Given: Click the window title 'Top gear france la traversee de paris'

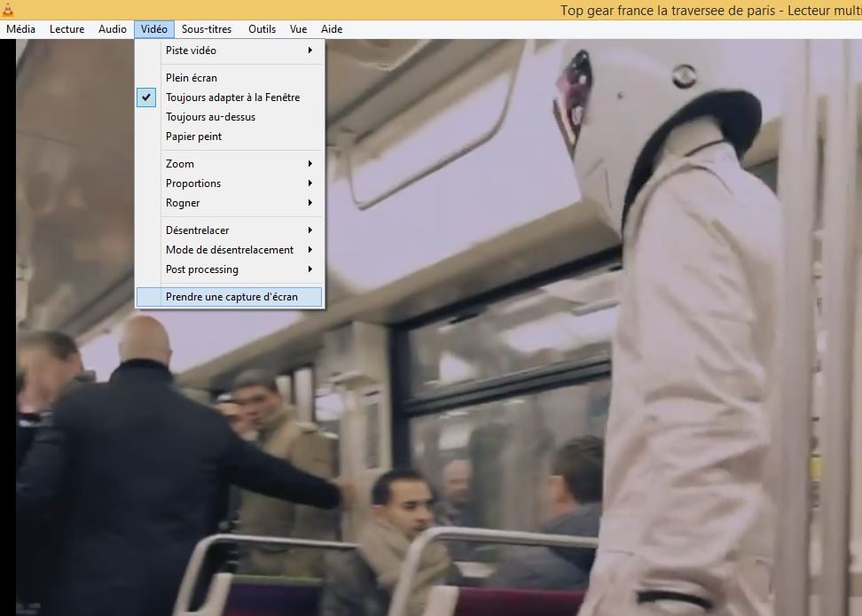Looking at the screenshot, I should pyautogui.click(x=668, y=11).
